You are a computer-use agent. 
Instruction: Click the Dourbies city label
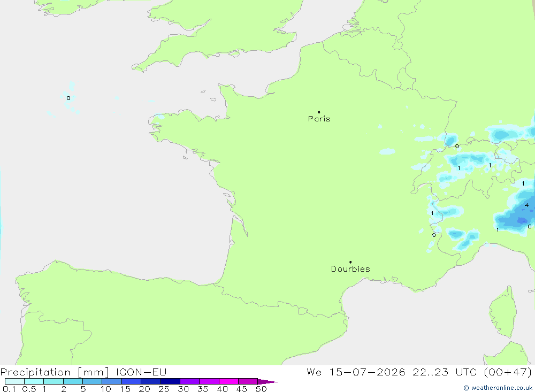(350, 269)
